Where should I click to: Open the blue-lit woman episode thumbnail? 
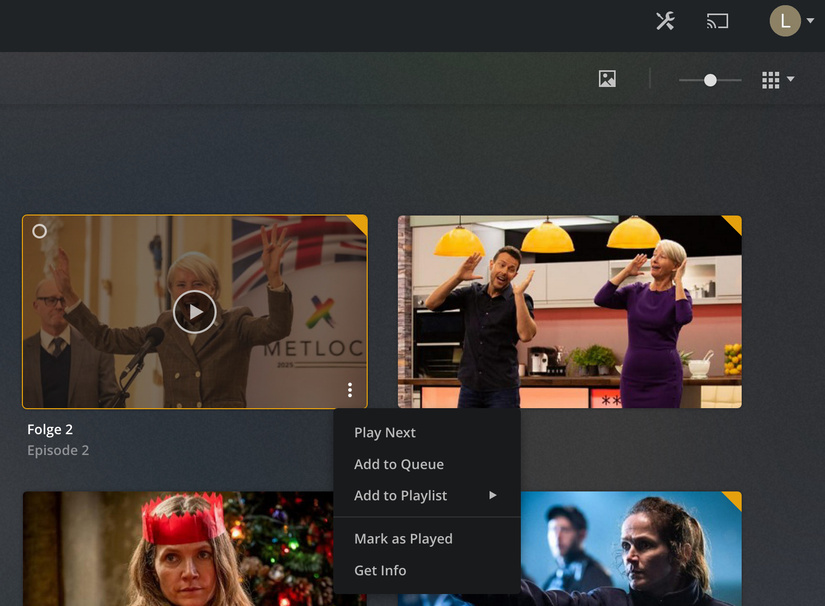click(x=631, y=549)
